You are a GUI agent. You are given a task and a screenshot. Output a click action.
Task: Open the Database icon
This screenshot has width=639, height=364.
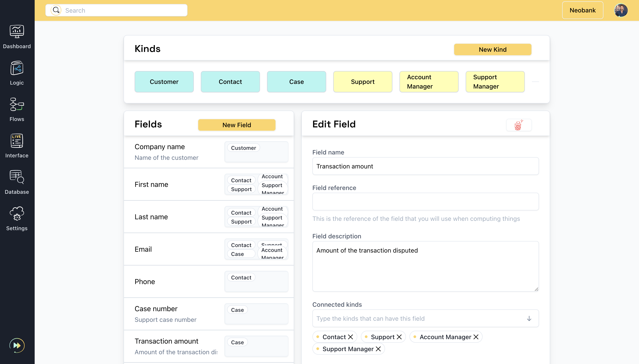point(17,177)
